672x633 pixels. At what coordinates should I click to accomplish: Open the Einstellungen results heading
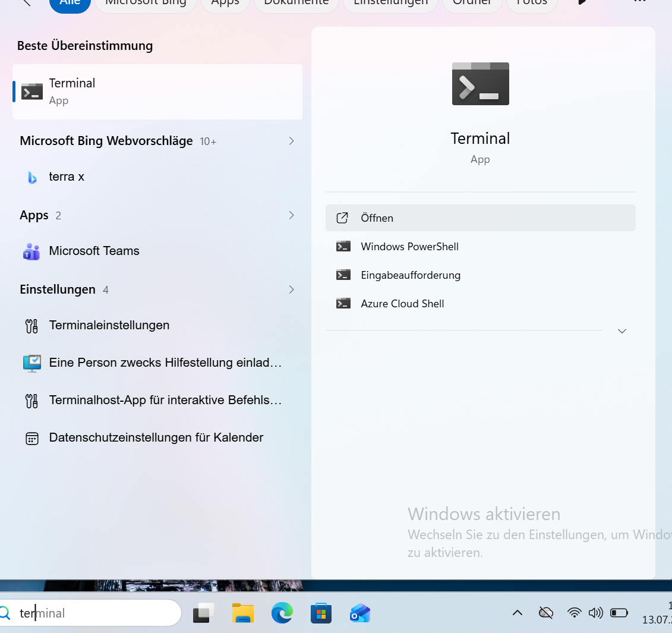click(58, 289)
